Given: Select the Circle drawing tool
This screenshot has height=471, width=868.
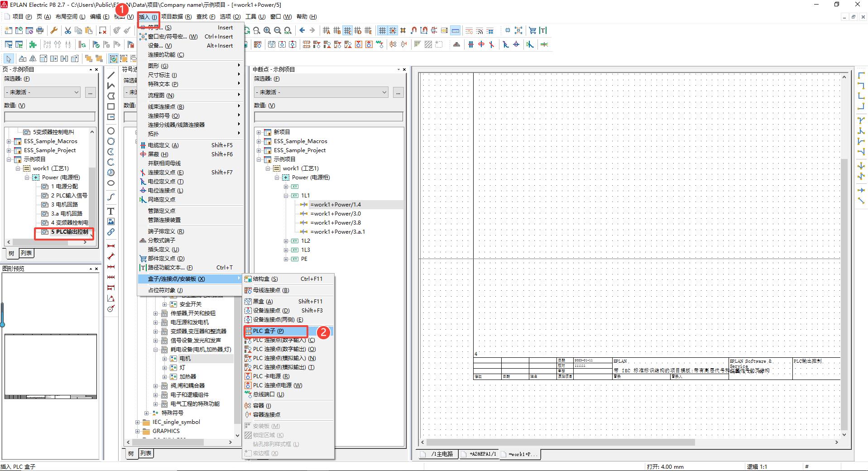Looking at the screenshot, I should coord(111,131).
